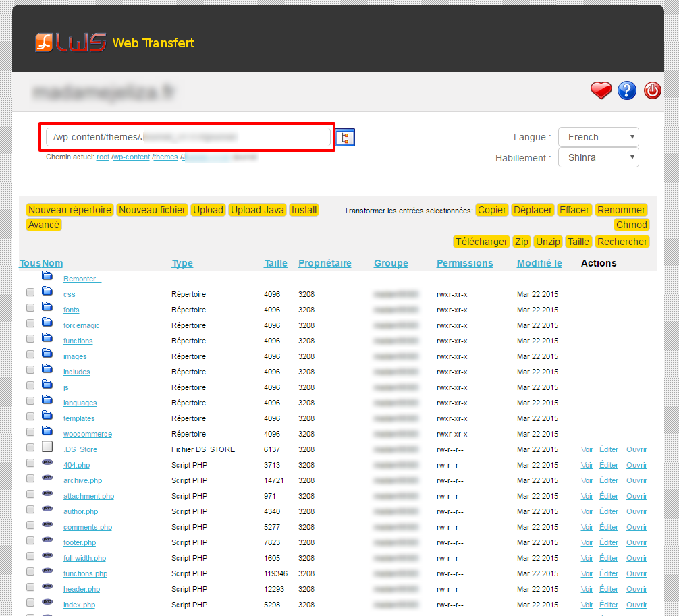This screenshot has height=616, width=679.
Task: Tick the header.php checkbox
Action: click(x=30, y=587)
